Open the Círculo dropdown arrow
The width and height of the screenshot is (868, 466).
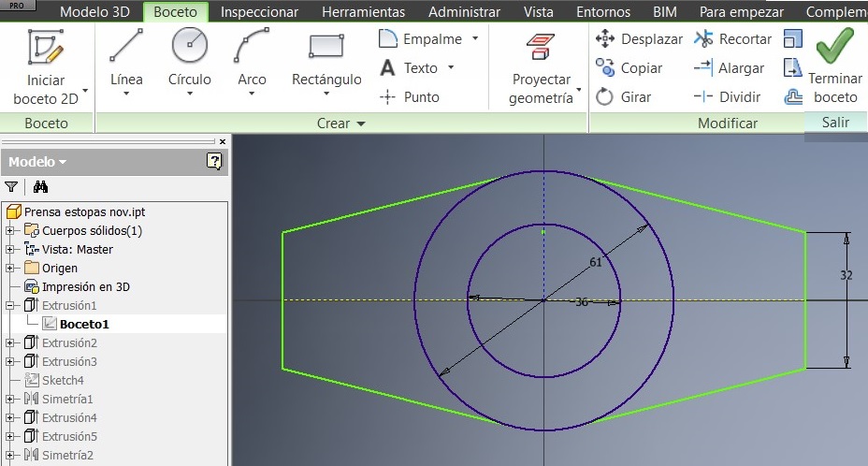pos(189,94)
